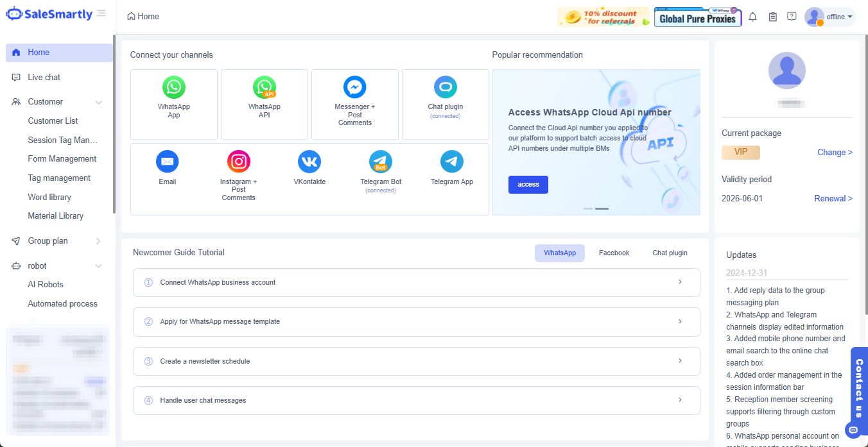868x447 pixels.
Task: Open the notification bell icon
Action: tap(753, 17)
